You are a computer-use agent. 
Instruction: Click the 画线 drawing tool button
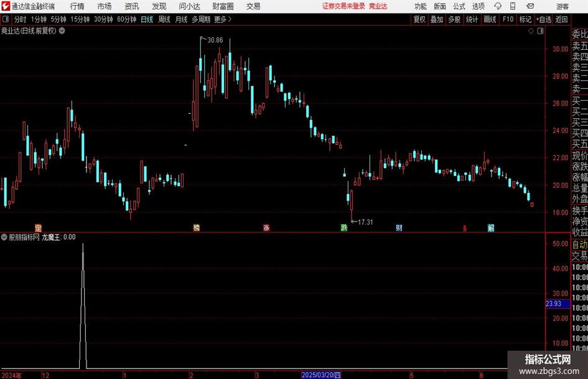point(490,19)
